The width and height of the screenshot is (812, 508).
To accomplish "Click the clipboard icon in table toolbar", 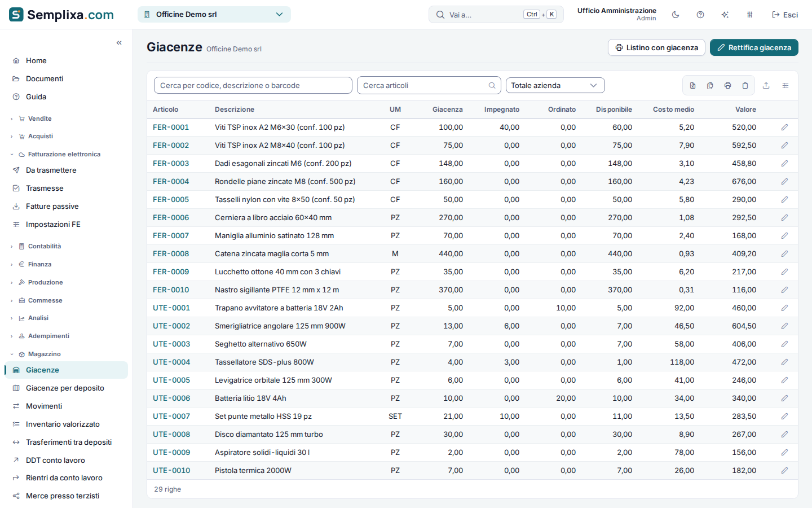I will tap(745, 86).
